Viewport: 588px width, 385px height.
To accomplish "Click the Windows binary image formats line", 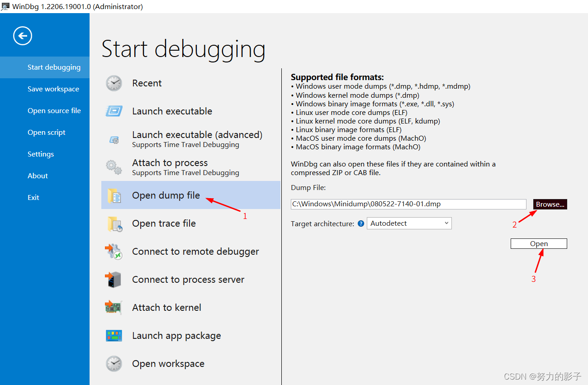I will click(x=372, y=104).
